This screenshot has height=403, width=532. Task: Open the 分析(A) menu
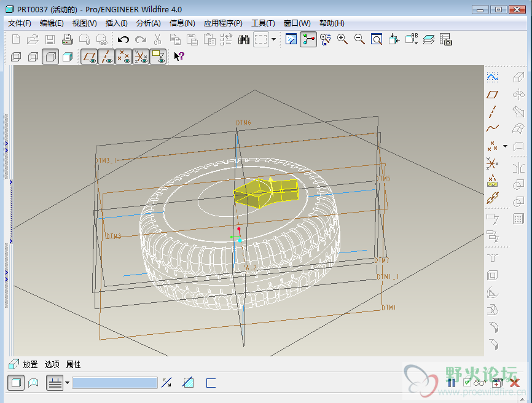pos(148,23)
